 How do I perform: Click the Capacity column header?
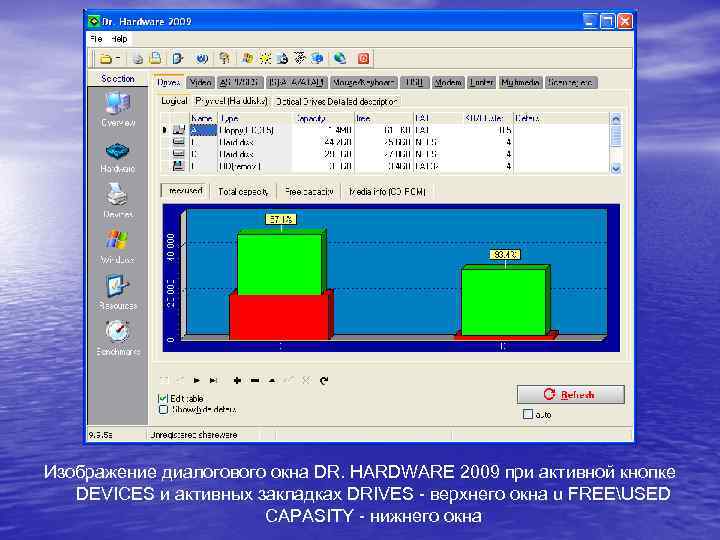click(x=324, y=118)
